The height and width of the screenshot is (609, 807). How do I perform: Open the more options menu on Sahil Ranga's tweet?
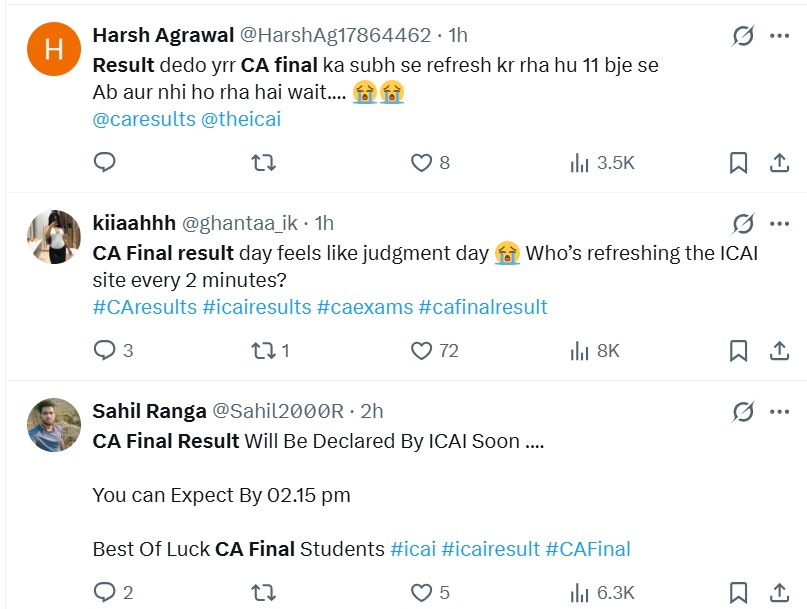(778, 411)
